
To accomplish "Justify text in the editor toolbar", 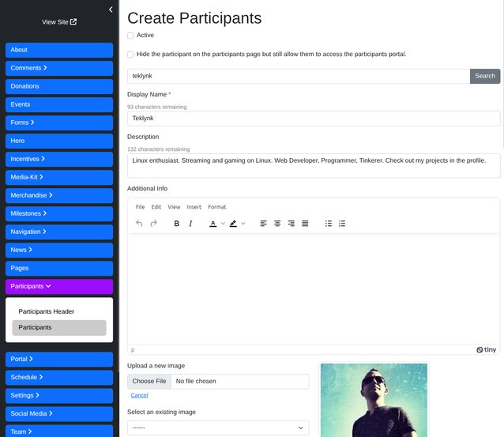I will point(305,224).
